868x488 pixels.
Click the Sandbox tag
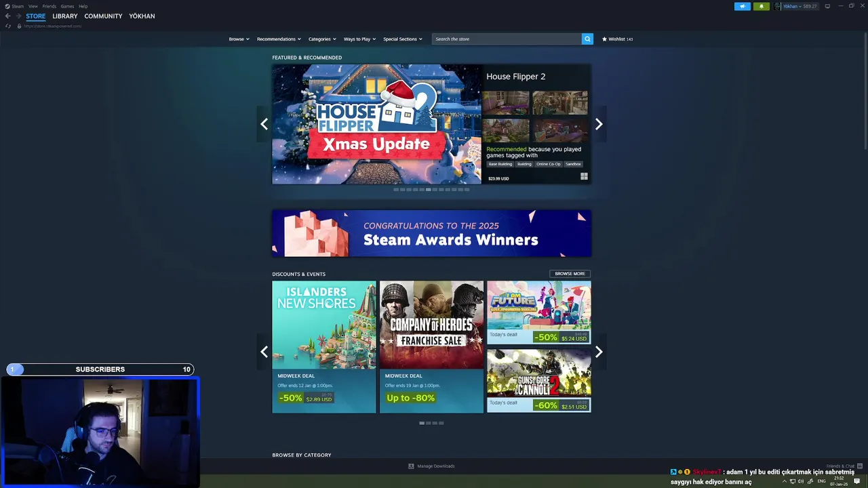(x=574, y=164)
